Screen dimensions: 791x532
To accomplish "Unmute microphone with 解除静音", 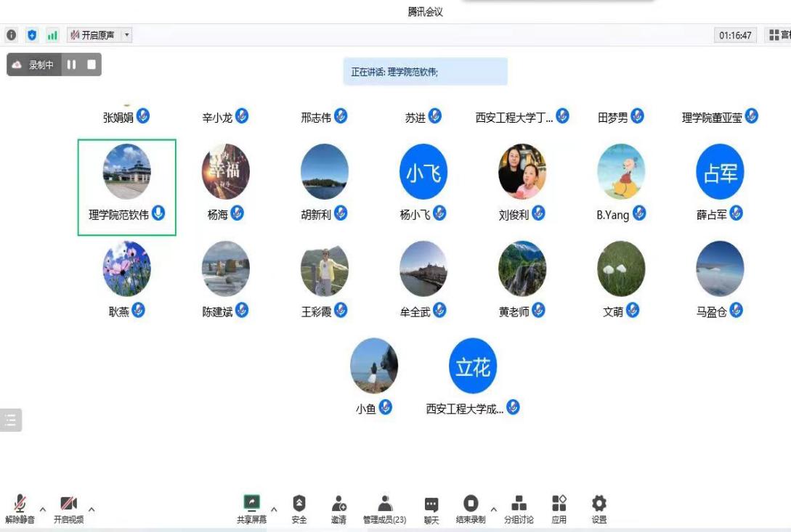I will coord(20,508).
